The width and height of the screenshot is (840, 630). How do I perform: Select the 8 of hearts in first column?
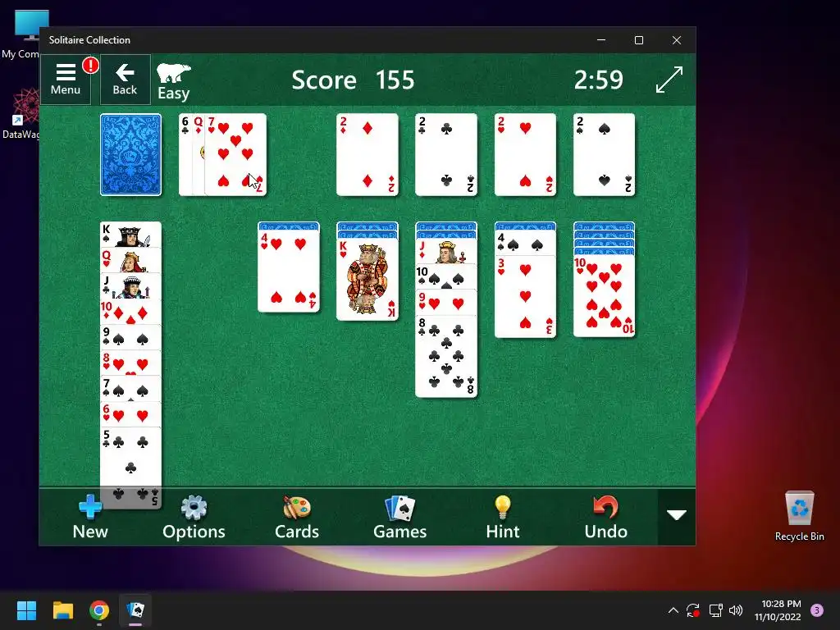[130, 363]
